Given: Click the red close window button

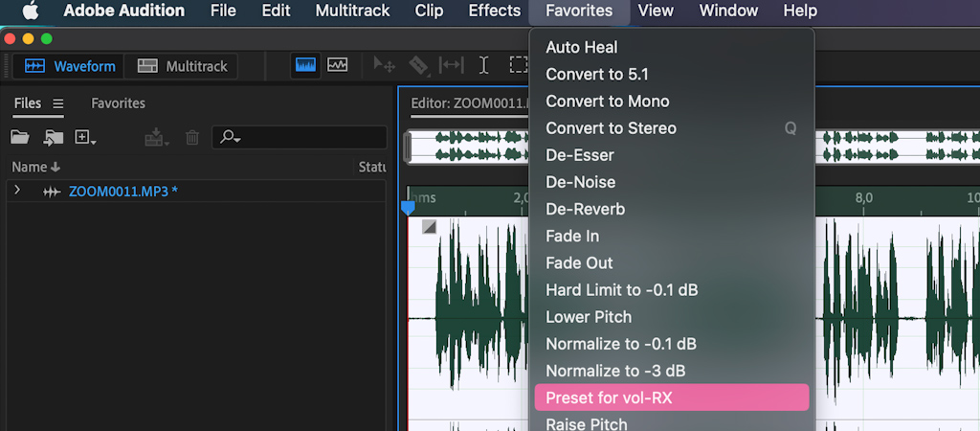Looking at the screenshot, I should pos(10,38).
